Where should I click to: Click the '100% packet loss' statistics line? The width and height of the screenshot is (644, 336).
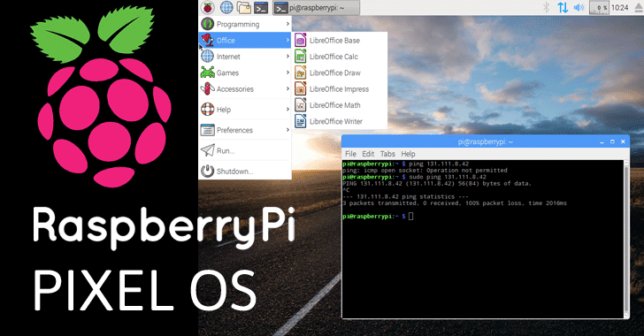455,202
